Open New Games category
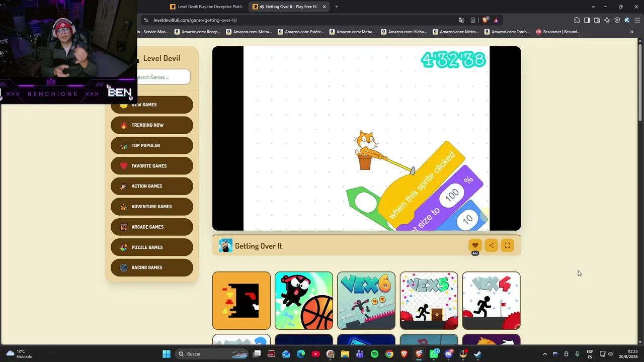Image resolution: width=644 pixels, height=362 pixels. coord(152,105)
